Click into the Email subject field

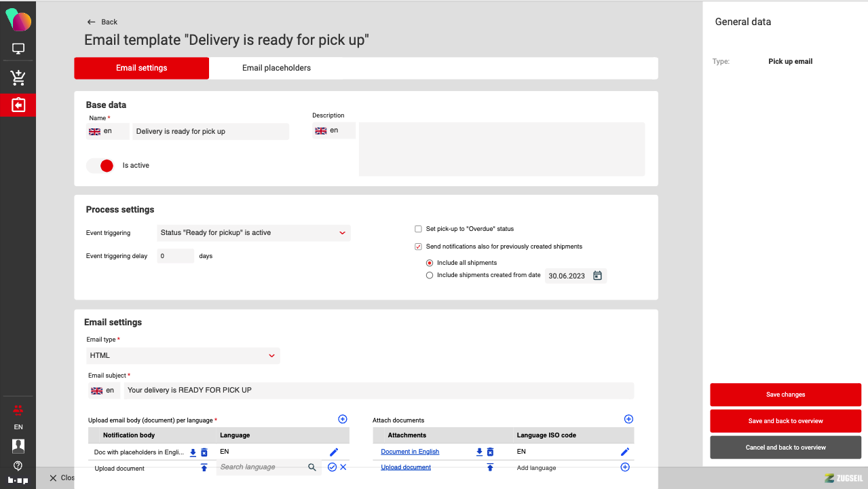(x=378, y=391)
